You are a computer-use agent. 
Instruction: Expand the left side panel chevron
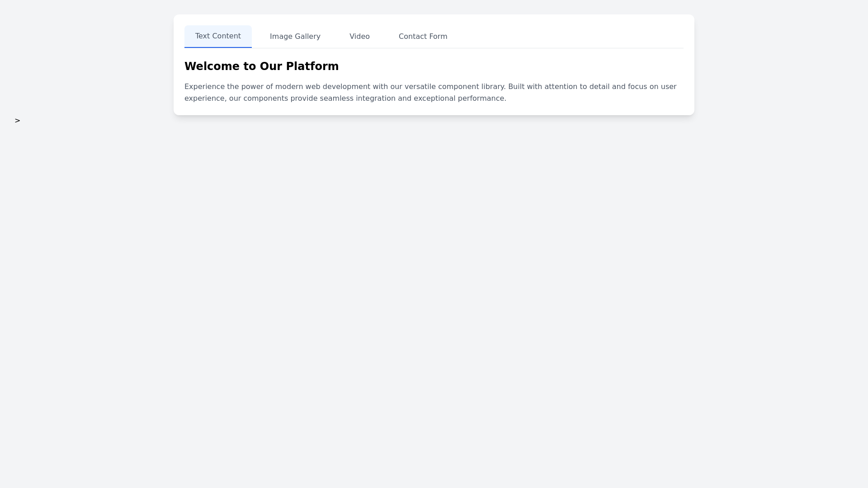pos(17,121)
